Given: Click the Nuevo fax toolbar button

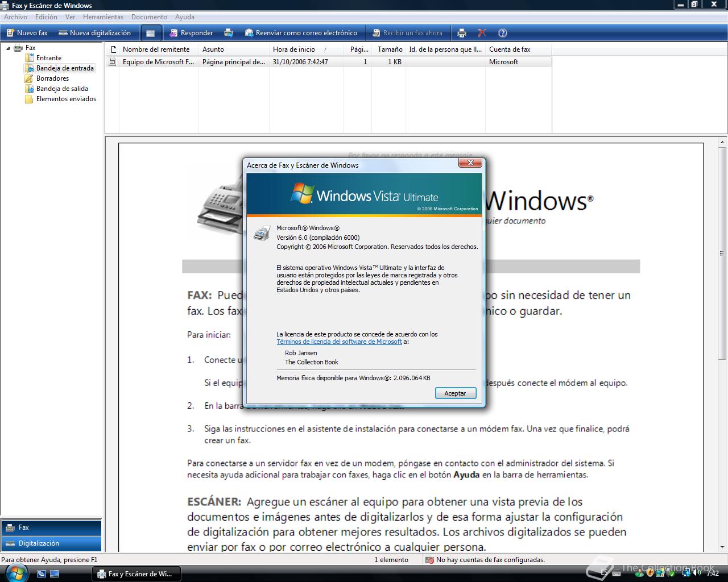Looking at the screenshot, I should point(27,33).
